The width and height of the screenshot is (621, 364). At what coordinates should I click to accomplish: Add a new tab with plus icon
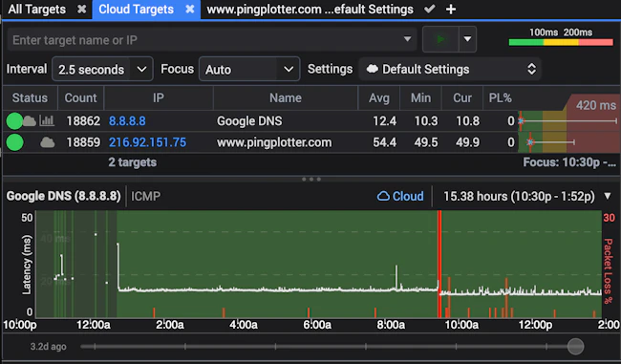tap(451, 10)
